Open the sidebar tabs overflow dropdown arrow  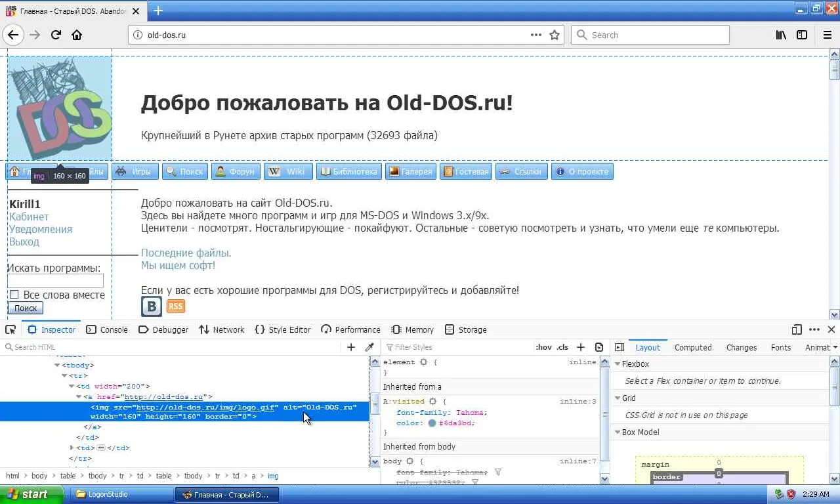pos(835,347)
